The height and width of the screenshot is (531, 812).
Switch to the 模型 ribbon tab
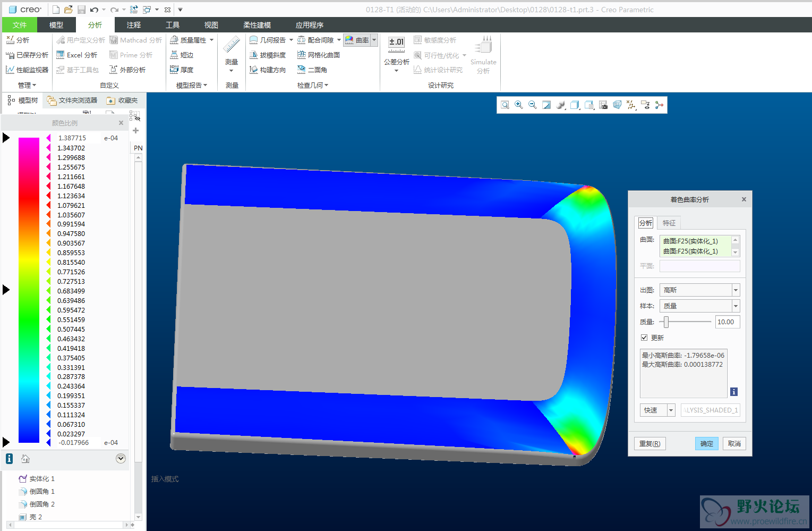pyautogui.click(x=56, y=25)
